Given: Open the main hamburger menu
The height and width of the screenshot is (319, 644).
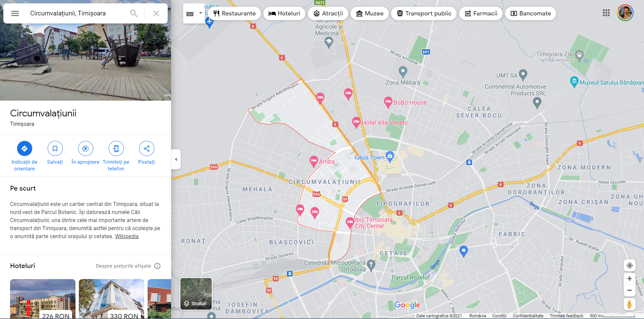Looking at the screenshot, I should point(15,13).
